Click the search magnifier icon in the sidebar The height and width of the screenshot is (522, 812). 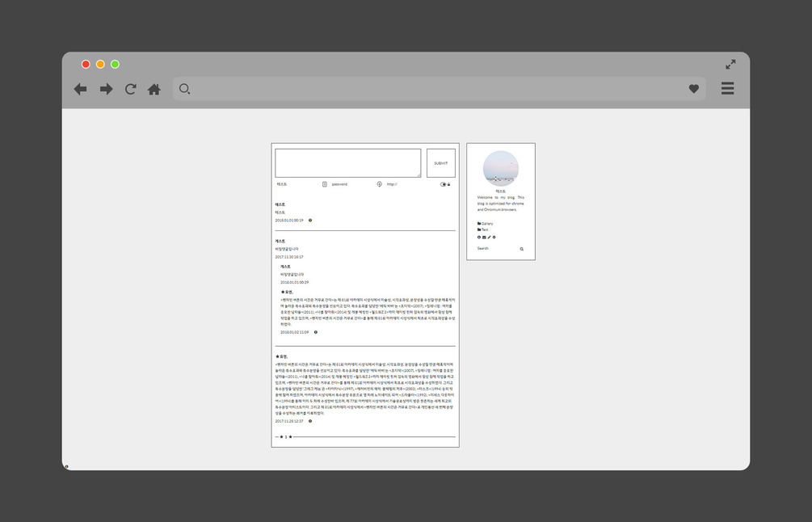pos(521,249)
